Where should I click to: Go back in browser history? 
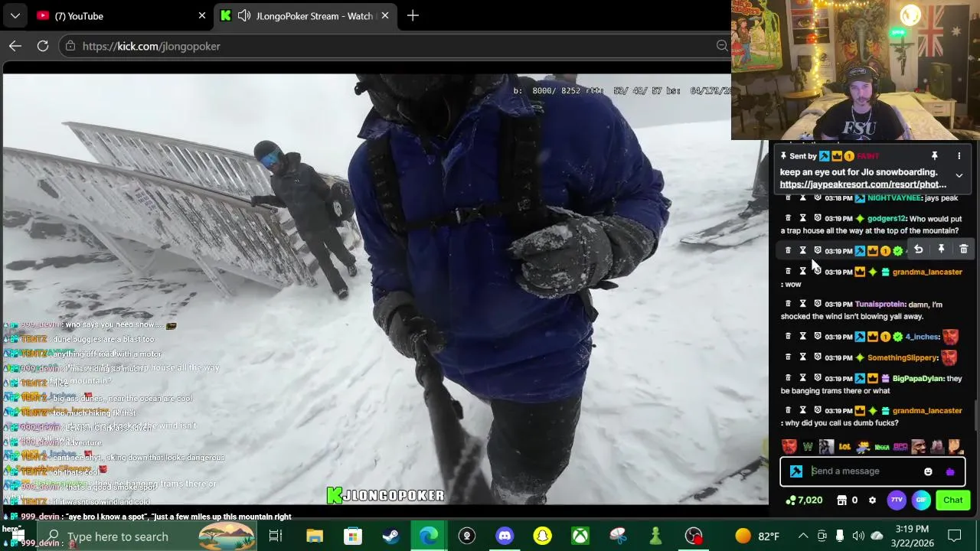click(x=15, y=46)
